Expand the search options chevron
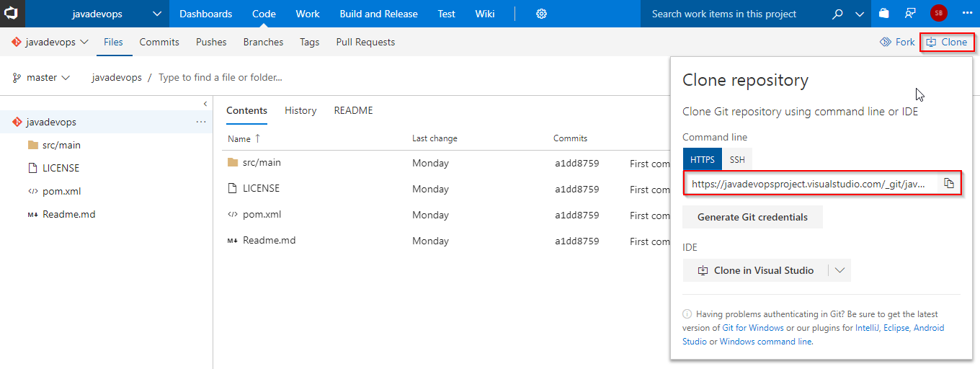 860,14
